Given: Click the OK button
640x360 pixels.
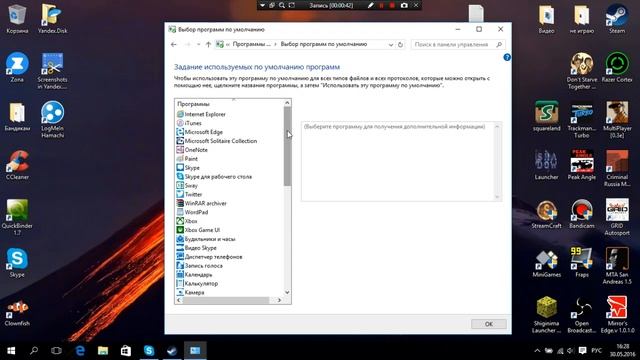Looking at the screenshot, I should click(489, 324).
